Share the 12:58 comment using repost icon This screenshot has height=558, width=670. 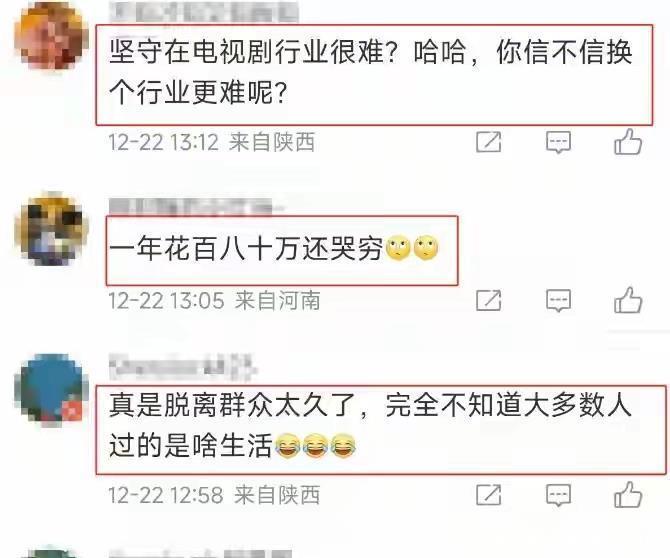pos(489,495)
